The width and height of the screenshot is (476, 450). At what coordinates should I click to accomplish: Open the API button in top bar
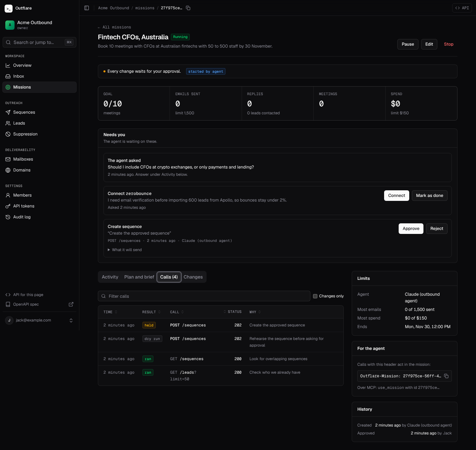click(462, 8)
